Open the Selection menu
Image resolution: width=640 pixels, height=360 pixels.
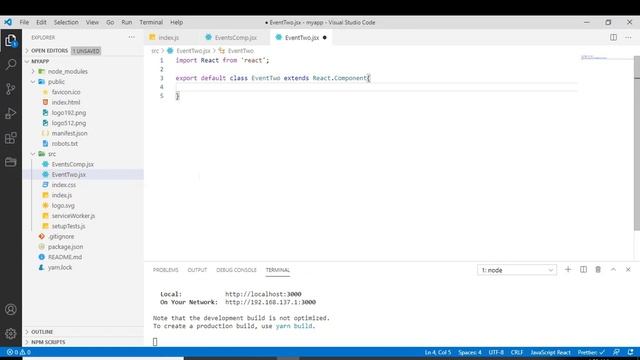click(66, 22)
